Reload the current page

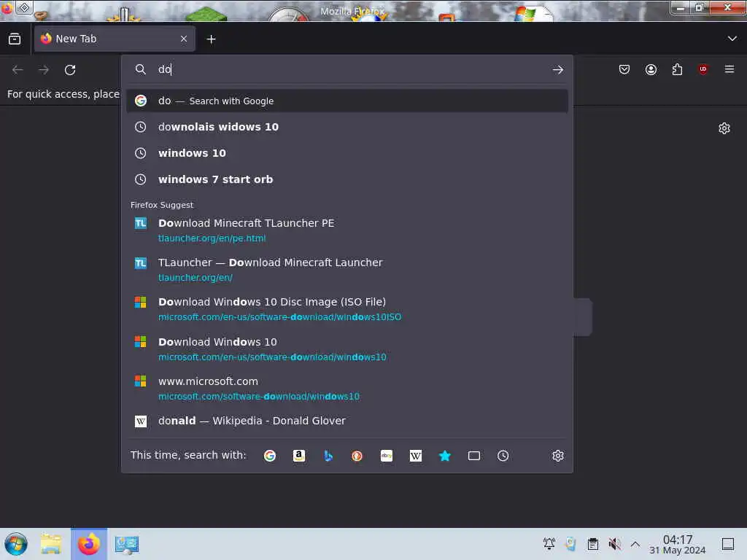(x=70, y=70)
